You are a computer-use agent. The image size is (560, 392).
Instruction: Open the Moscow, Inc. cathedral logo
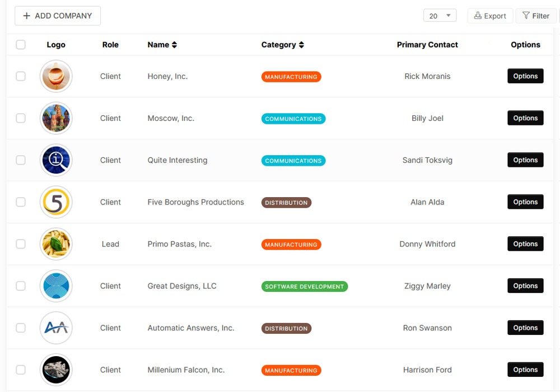[x=56, y=118]
